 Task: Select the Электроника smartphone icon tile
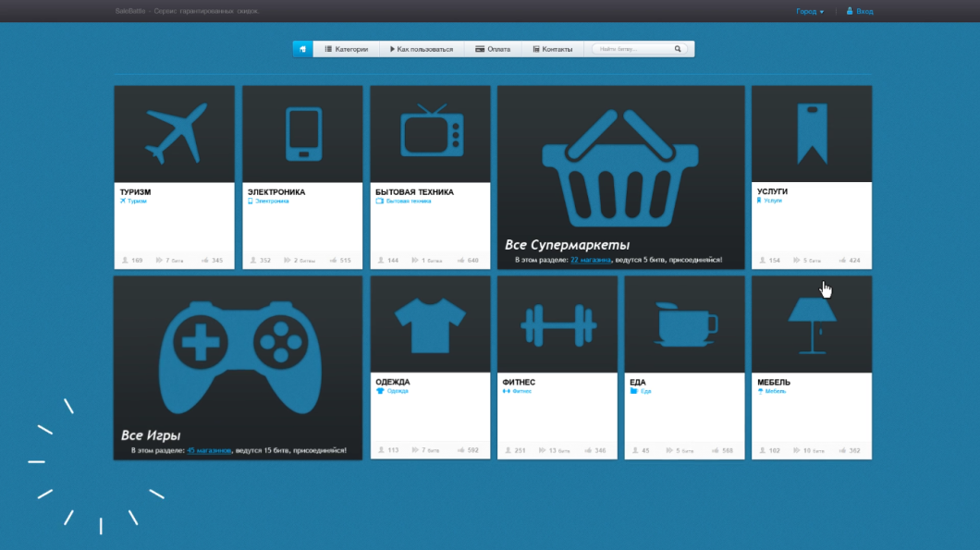click(x=302, y=134)
